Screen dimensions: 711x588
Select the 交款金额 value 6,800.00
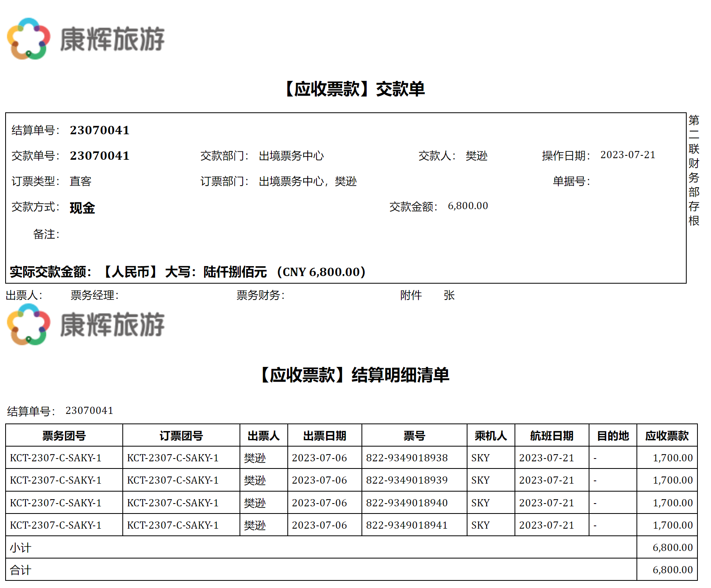467,206
